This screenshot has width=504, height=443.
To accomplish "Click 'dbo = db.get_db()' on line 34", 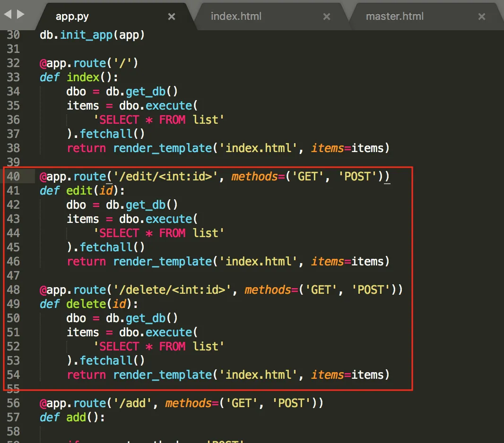I will (122, 92).
